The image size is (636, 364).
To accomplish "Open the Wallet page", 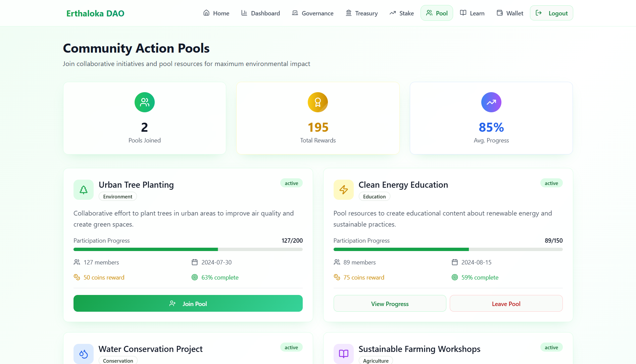I will (510, 13).
